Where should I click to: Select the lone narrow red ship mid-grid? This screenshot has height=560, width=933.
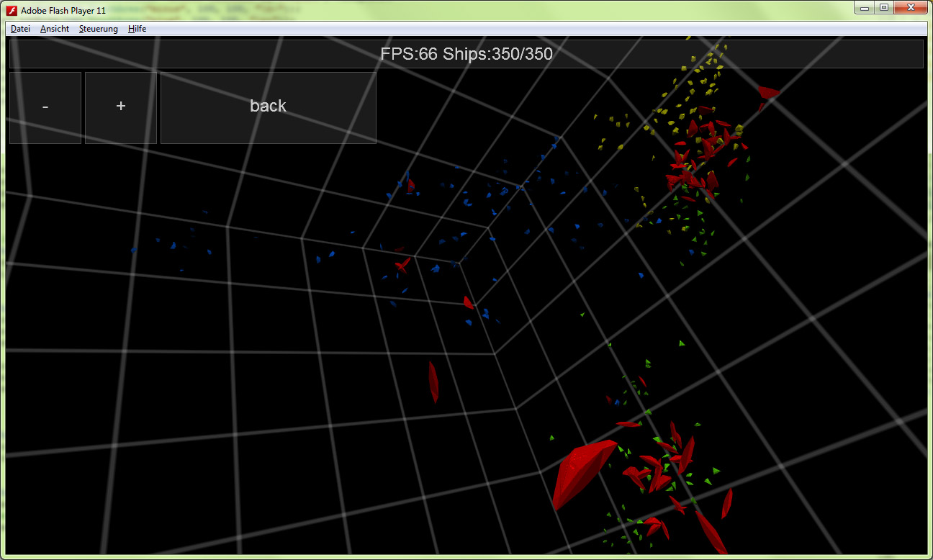coord(433,381)
